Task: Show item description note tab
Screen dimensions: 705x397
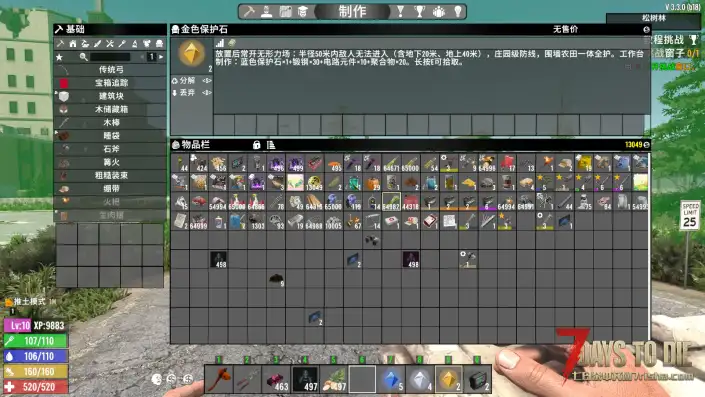Action: tap(232, 43)
